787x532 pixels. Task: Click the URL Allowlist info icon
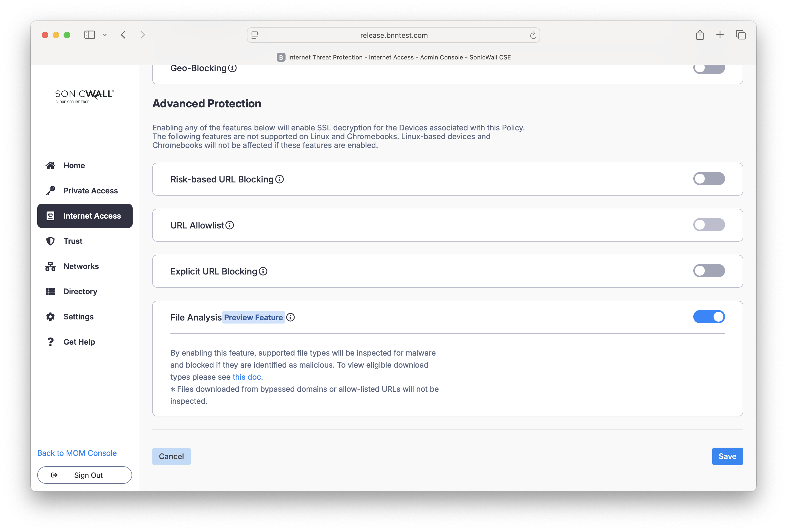pyautogui.click(x=230, y=225)
